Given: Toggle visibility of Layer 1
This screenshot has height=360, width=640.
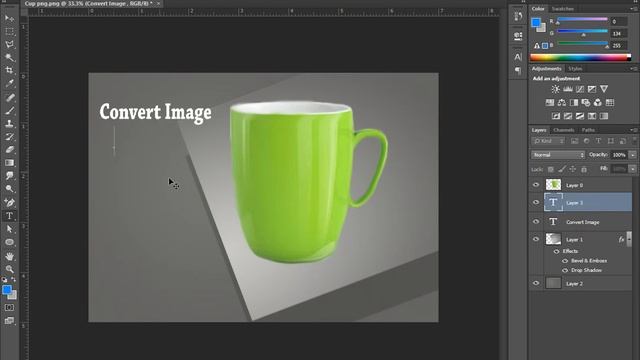Looking at the screenshot, I should tap(536, 239).
